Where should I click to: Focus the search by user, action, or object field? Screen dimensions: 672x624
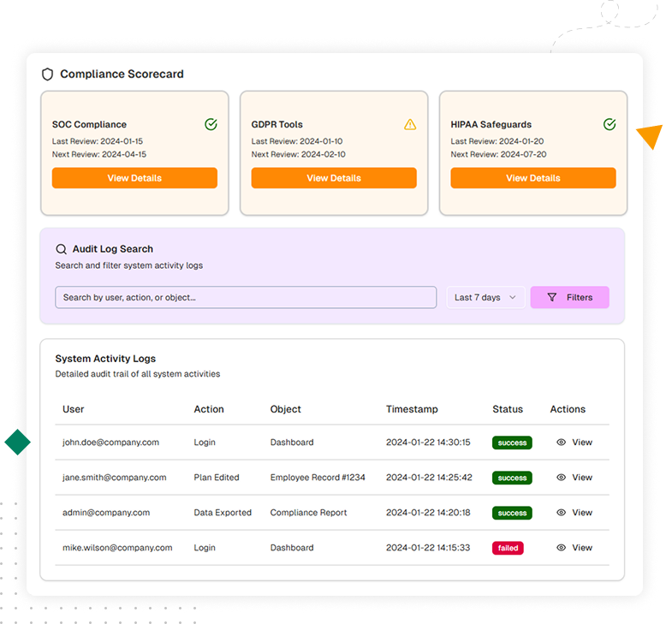click(x=246, y=297)
